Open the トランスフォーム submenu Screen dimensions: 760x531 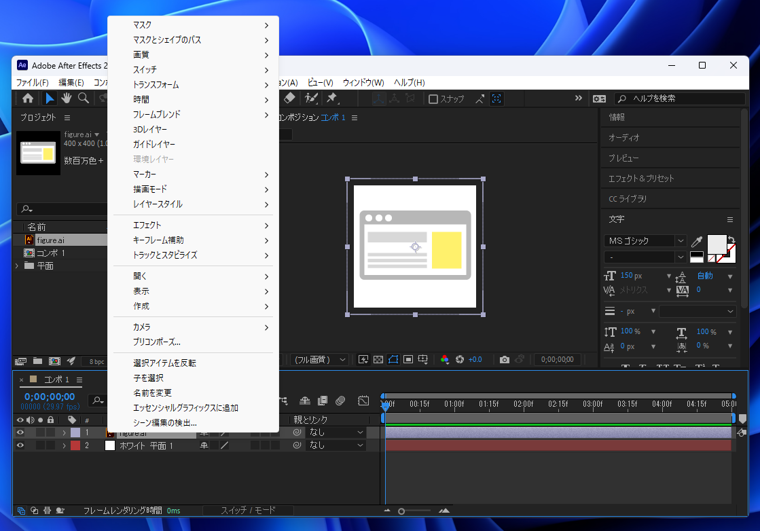click(x=193, y=85)
